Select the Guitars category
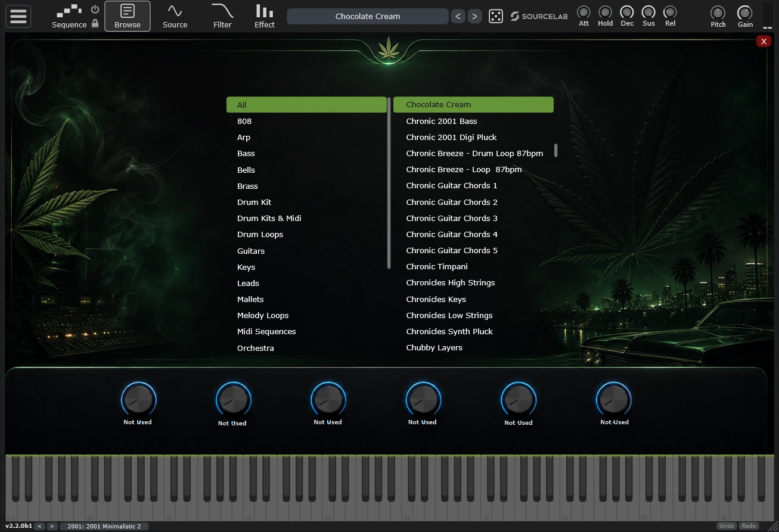779x532 pixels. (x=306, y=251)
